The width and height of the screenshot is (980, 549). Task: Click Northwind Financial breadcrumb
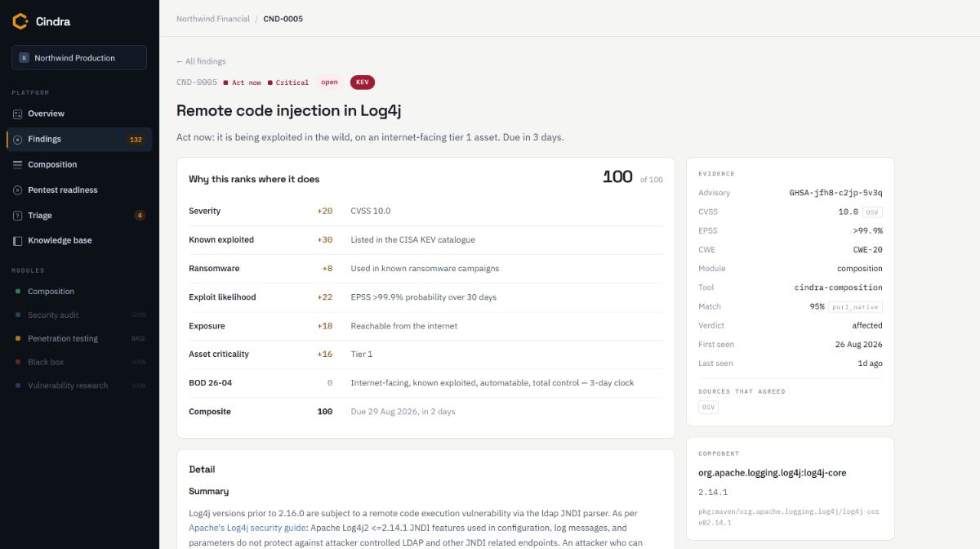coord(213,19)
